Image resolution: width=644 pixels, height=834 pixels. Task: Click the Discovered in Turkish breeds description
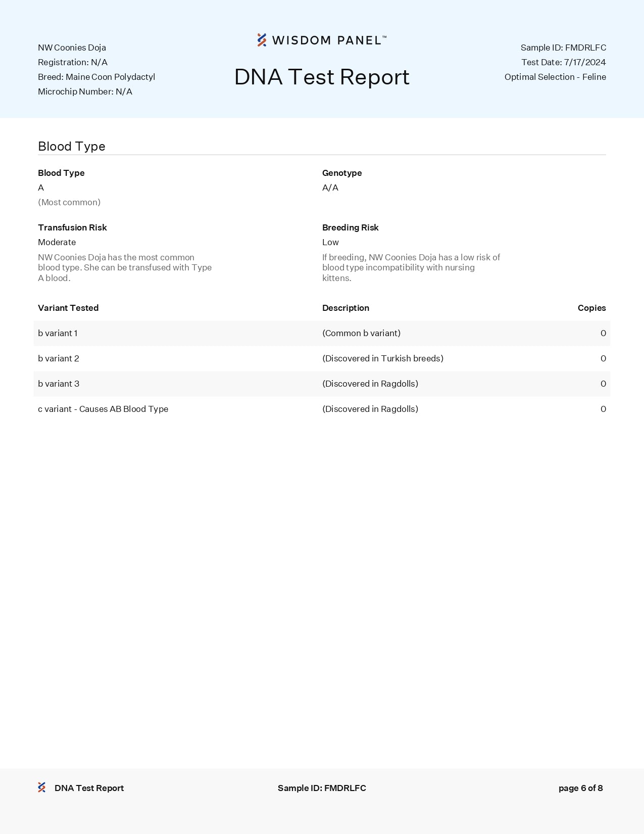382,358
